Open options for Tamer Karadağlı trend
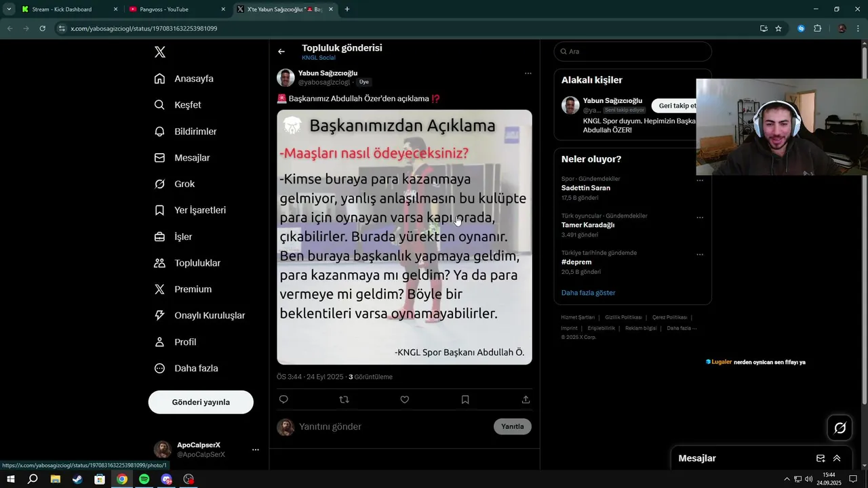Viewport: 868px width, 488px height. click(700, 218)
